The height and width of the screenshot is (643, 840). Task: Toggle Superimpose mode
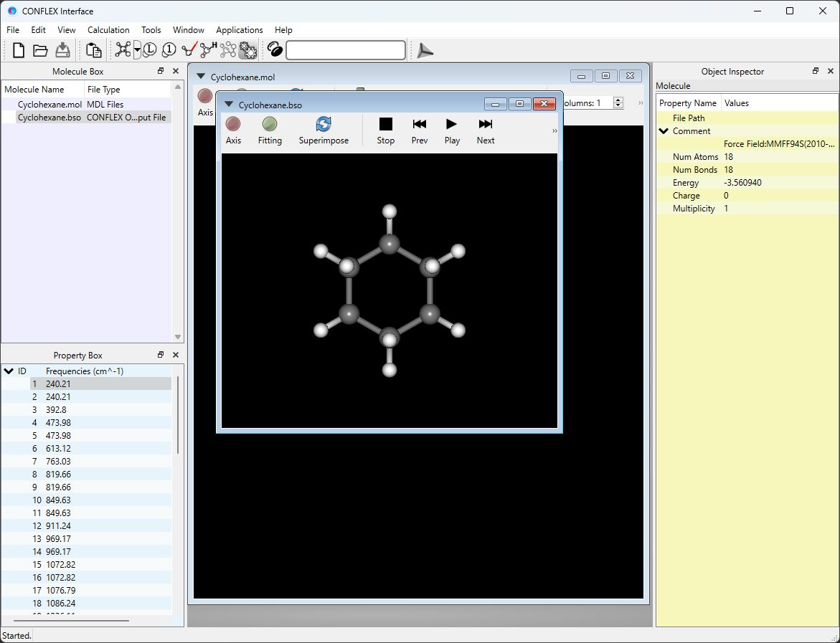coord(324,130)
